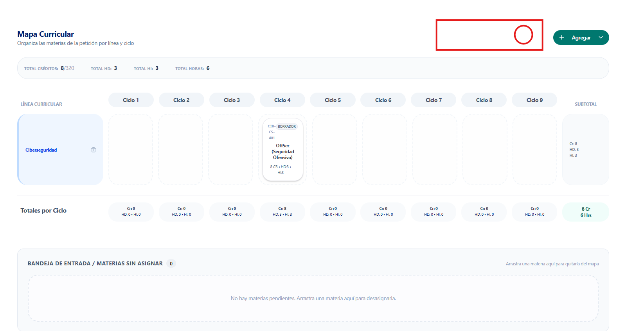This screenshot has width=644, height=331.
Task: Click the unassigned subjects count badge
Action: pos(171,263)
